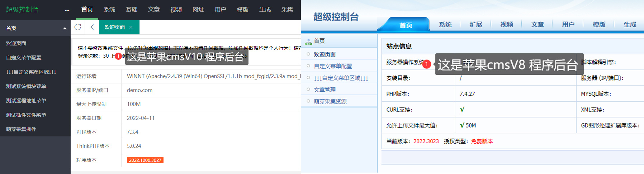This screenshot has height=174, width=644.
Task: Collapse the 首页 section in the dark sidebar
Action: point(65,28)
